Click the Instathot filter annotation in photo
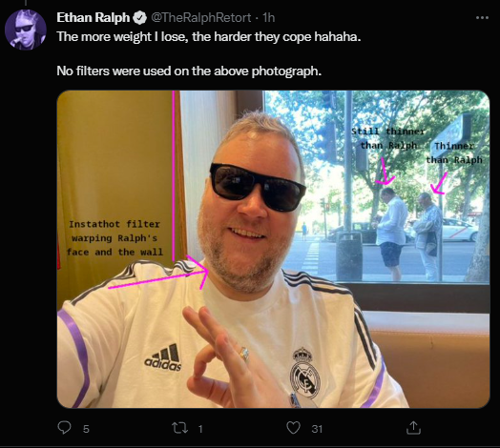 pyautogui.click(x=115, y=238)
